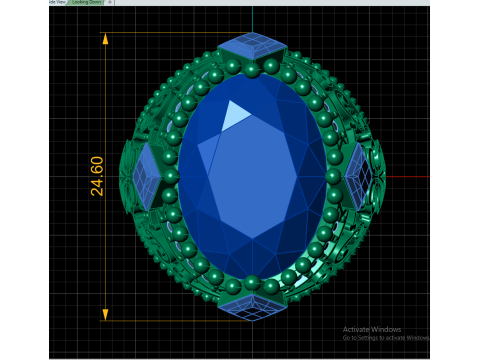Select the large blue oval center gemstone
The width and height of the screenshot is (480, 360).
pos(252,176)
